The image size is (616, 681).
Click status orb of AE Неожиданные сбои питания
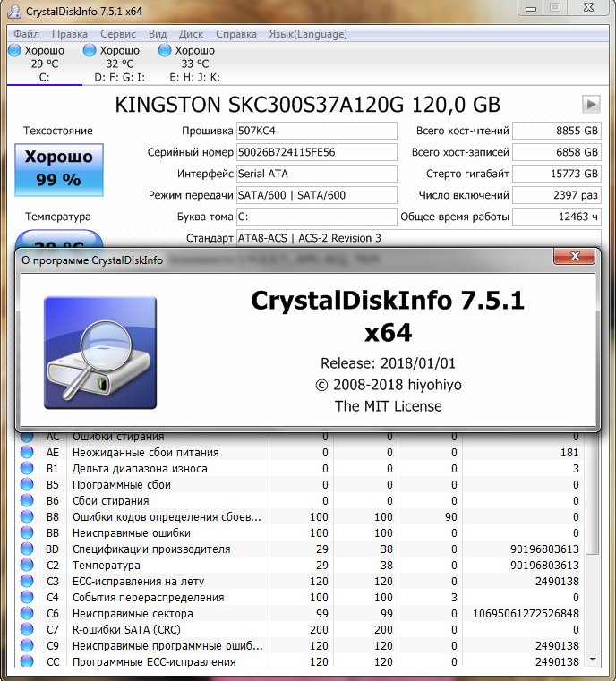pyautogui.click(x=27, y=452)
